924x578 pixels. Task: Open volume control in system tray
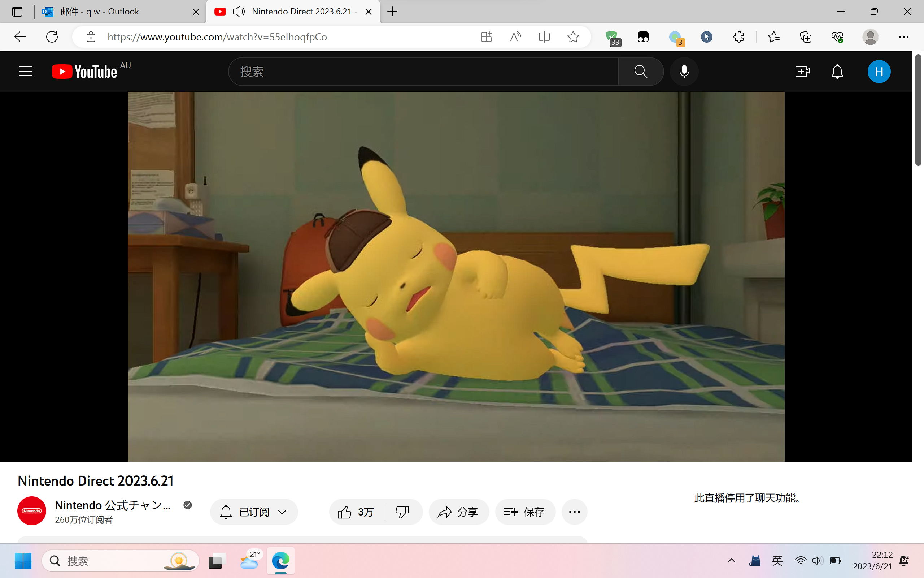tap(818, 561)
